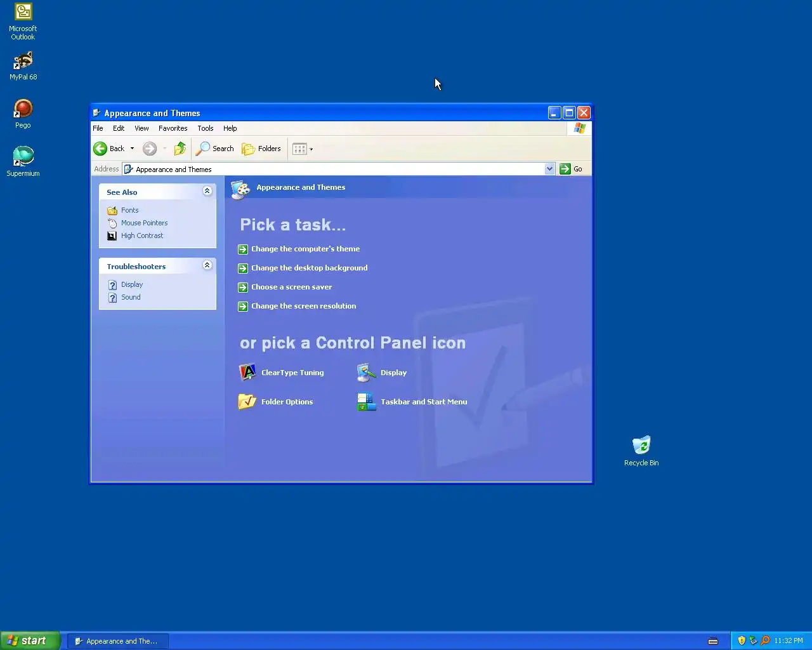Open Taskbar and Start Menu icon
The image size is (812, 650).
point(412,402)
